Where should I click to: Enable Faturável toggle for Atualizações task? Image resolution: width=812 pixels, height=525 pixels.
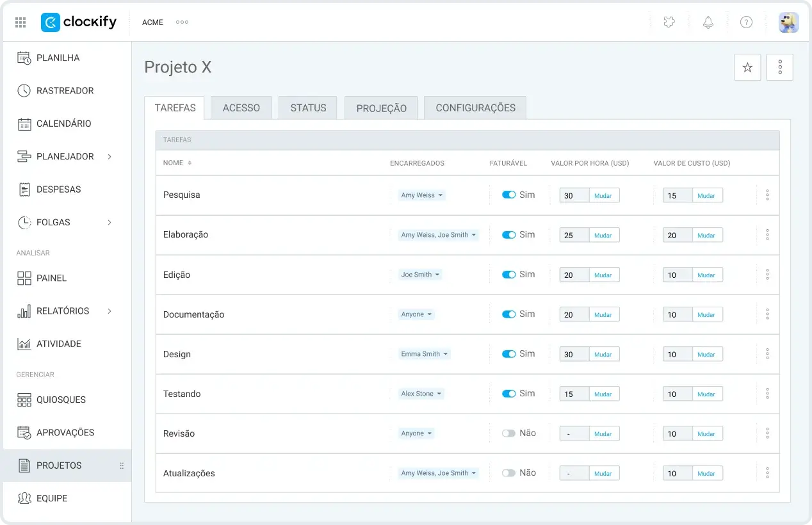[509, 473]
